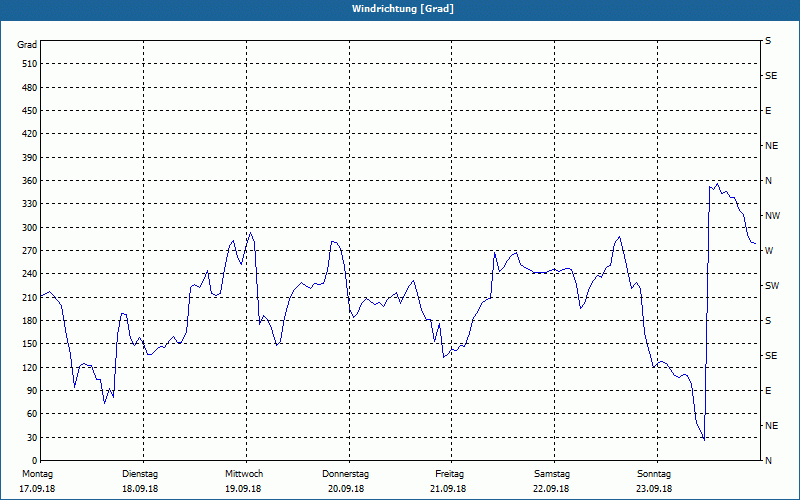This screenshot has height=500, width=800.
Task: Click the 330 left axis value
Action: point(30,204)
